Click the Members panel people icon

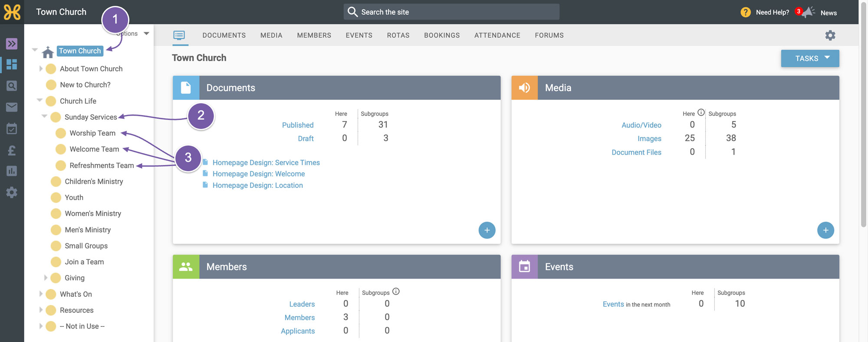pyautogui.click(x=186, y=267)
